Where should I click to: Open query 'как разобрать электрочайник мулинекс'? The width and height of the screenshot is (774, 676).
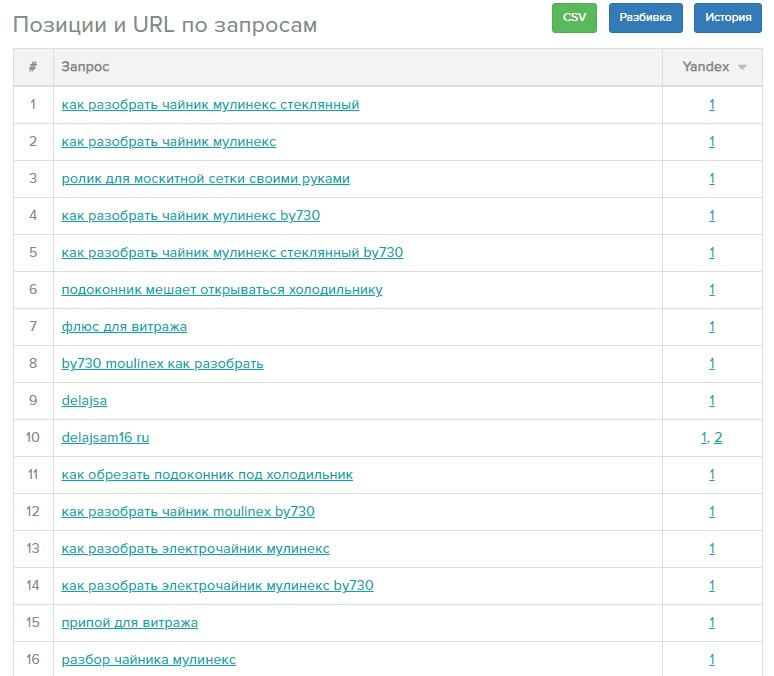pyautogui.click(x=195, y=549)
